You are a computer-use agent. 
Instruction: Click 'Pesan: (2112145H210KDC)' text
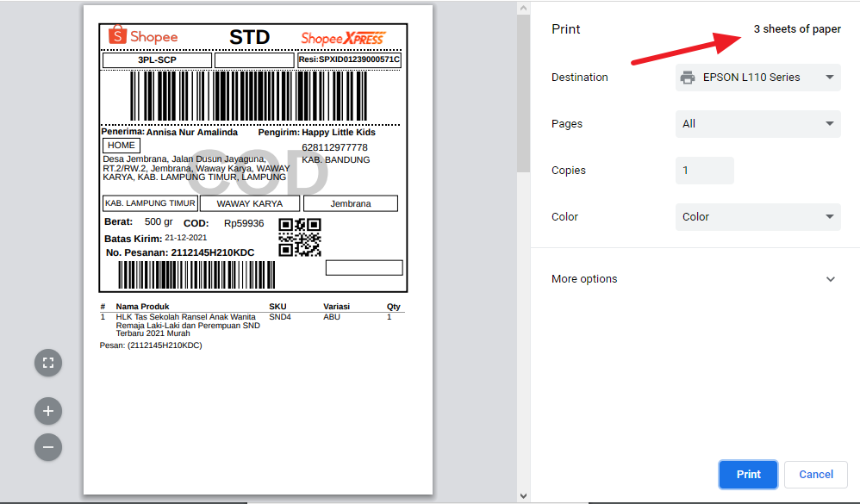point(151,345)
